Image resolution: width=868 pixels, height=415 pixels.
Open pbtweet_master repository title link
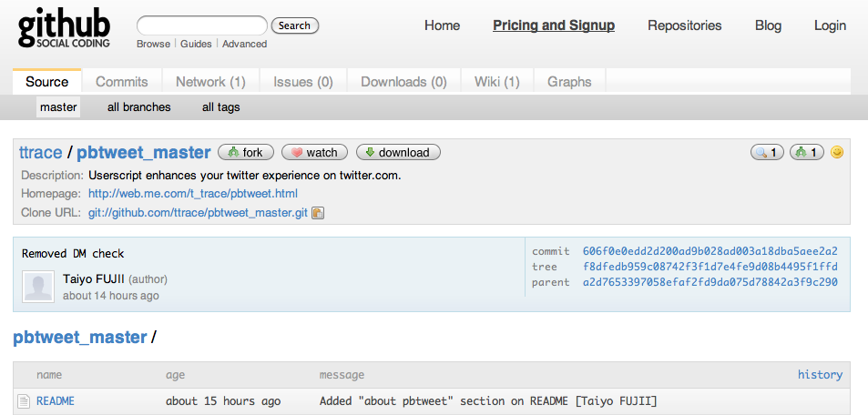pyautogui.click(x=143, y=152)
